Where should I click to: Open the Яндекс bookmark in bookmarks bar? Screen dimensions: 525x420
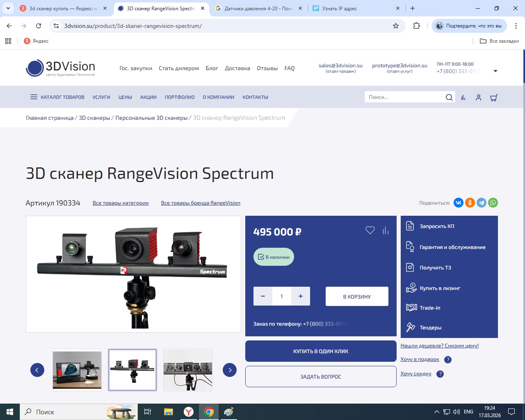[36, 41]
